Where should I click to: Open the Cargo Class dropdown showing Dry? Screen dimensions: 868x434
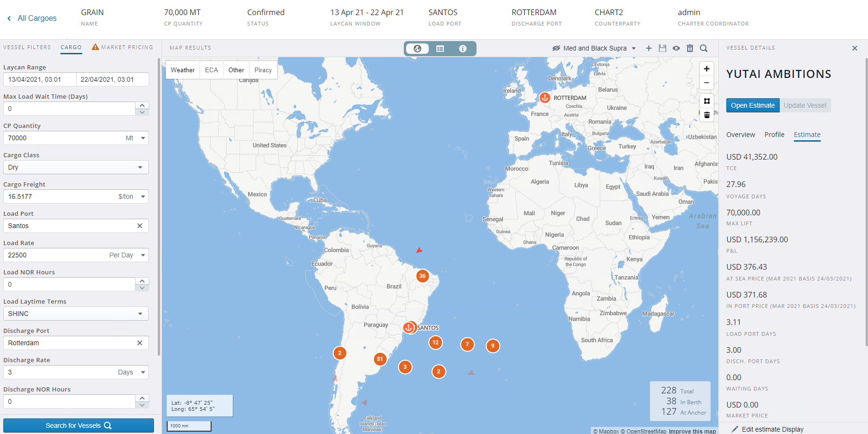[140, 167]
